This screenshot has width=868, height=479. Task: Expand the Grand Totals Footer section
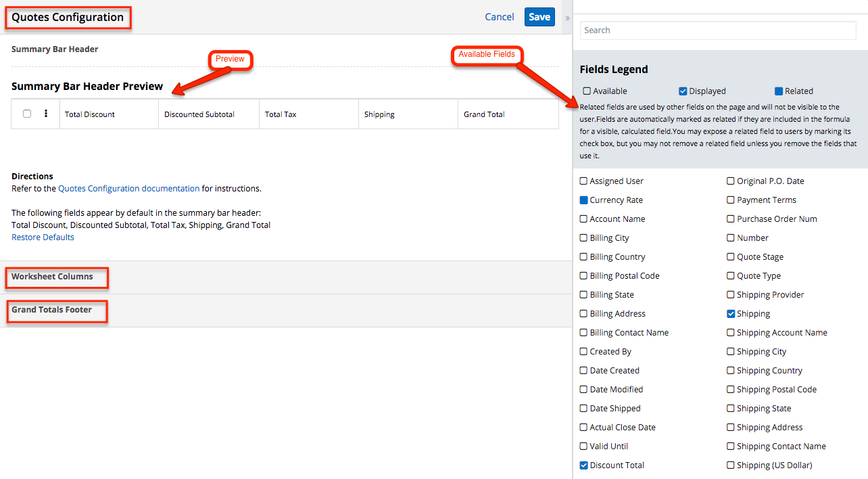285,310
